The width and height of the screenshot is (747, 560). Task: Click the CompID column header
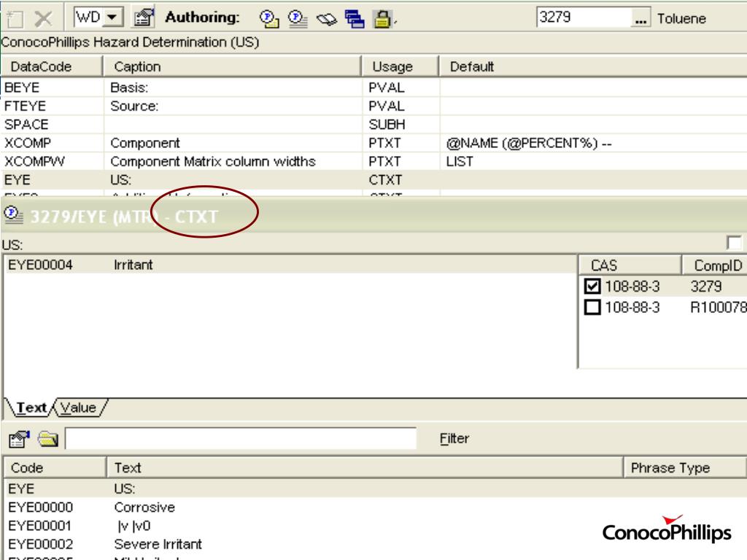click(x=715, y=265)
